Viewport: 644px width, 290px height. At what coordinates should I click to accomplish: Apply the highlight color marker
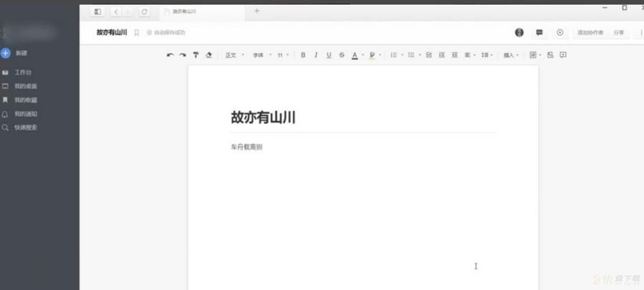(x=372, y=55)
